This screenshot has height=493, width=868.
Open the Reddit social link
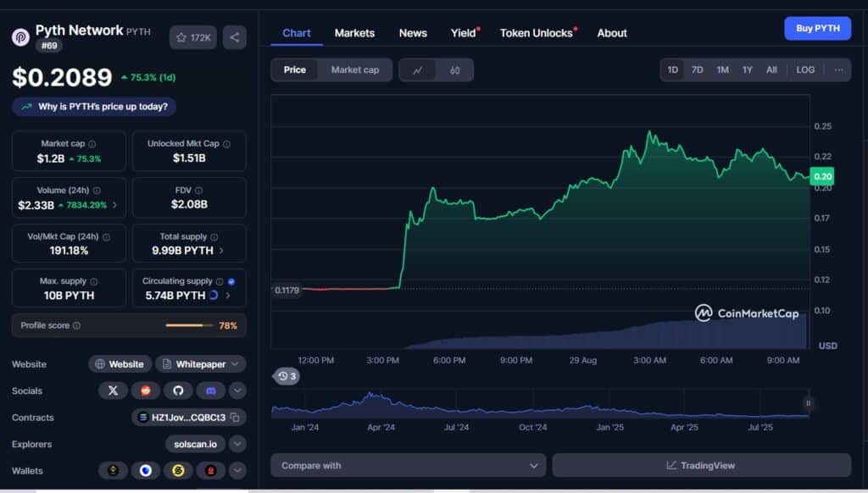coord(146,391)
